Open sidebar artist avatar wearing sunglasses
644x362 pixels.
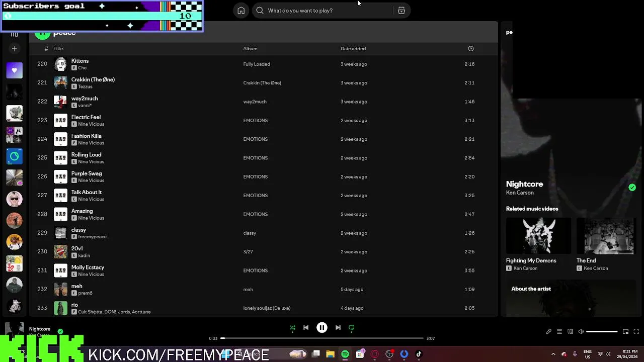(x=14, y=199)
